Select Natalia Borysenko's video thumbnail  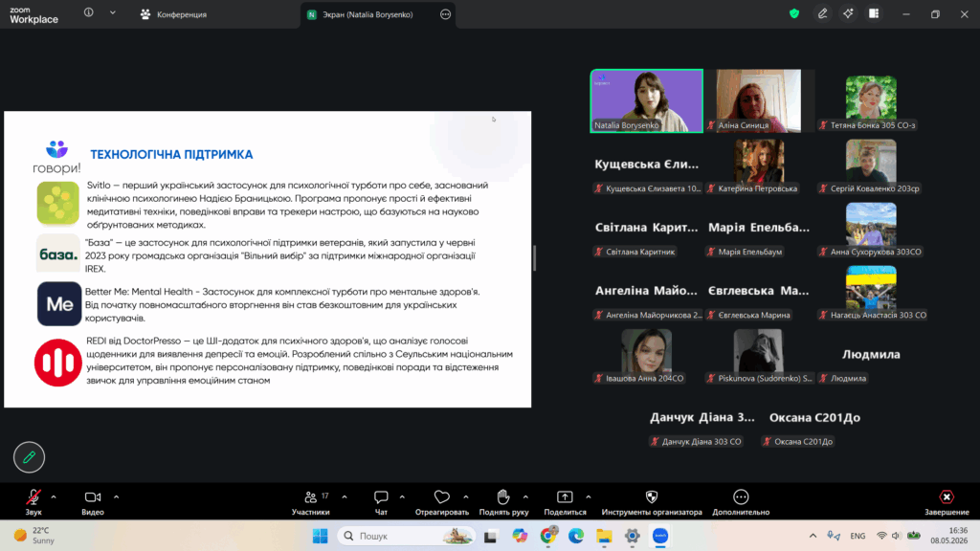(x=647, y=100)
